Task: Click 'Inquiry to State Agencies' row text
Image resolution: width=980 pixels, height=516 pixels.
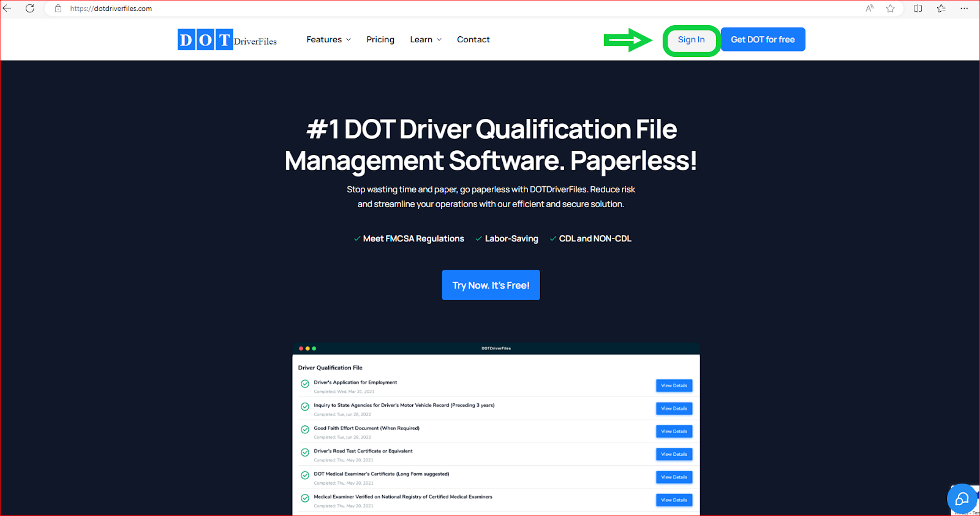Action: coord(404,405)
